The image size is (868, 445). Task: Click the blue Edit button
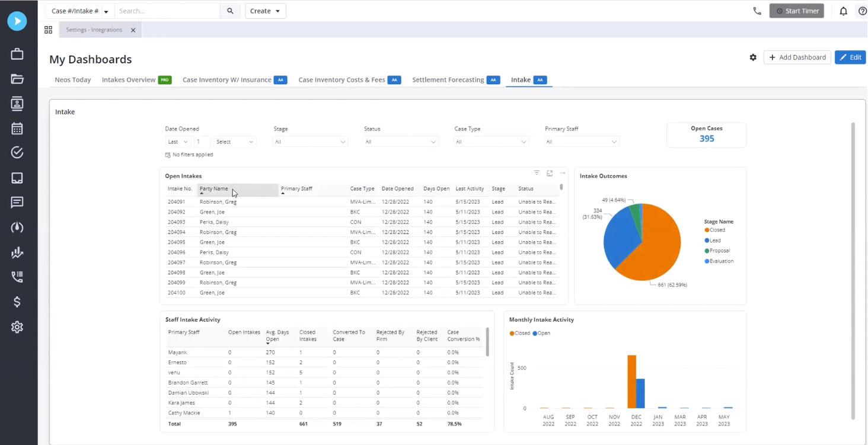(x=850, y=57)
